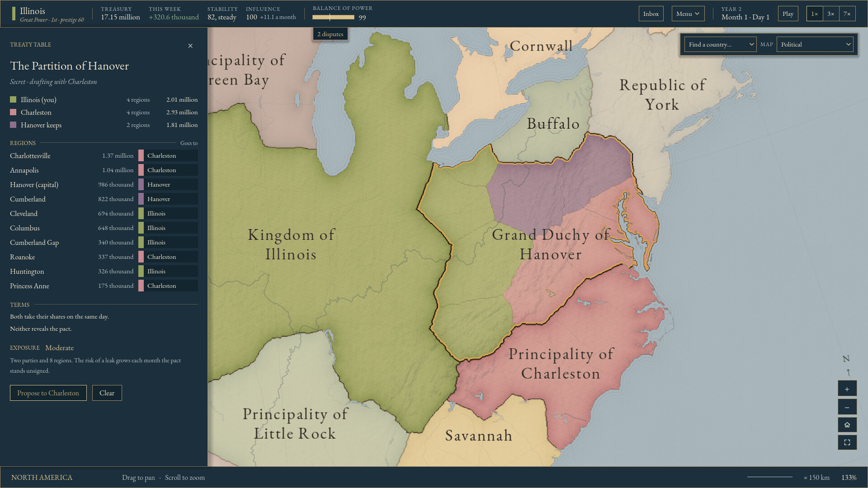Select Buffalo territory on the map
This screenshot has width=868, height=488.
(553, 124)
